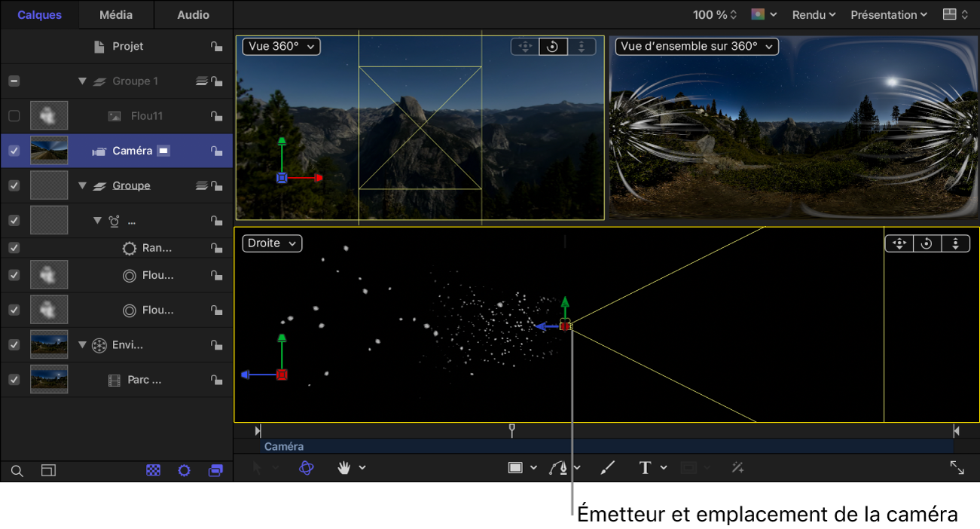
Task: Select the Text tool
Action: click(645, 468)
